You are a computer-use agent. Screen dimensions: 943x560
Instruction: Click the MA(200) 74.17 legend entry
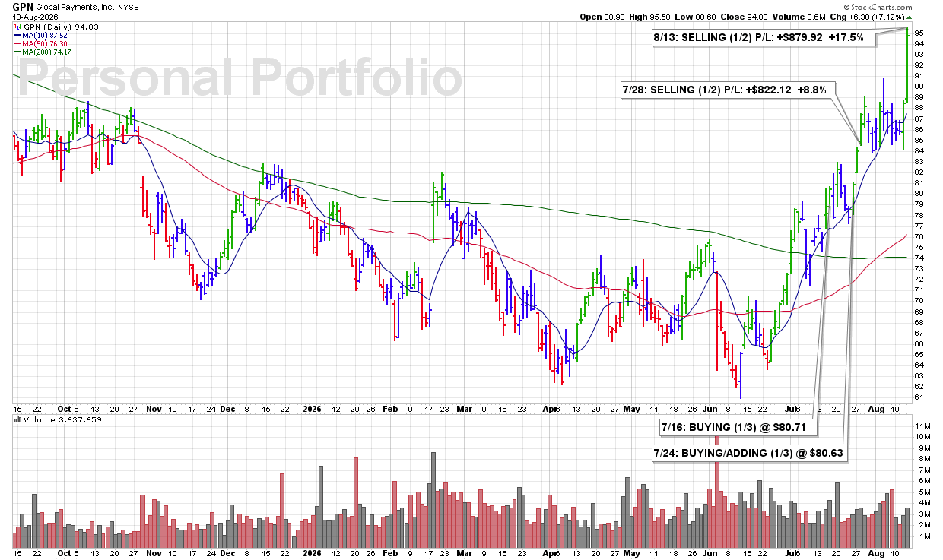click(48, 51)
